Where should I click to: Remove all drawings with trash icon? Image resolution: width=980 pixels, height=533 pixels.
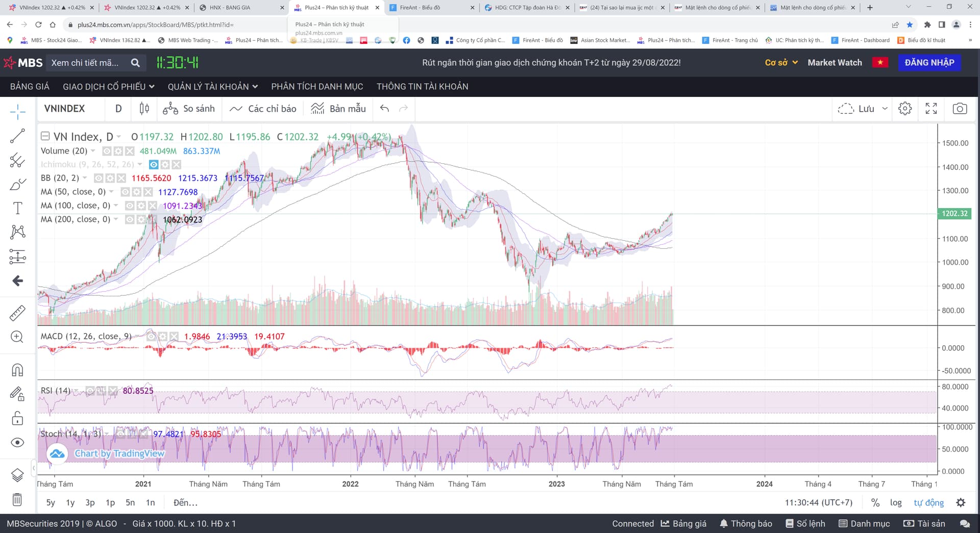pyautogui.click(x=17, y=499)
